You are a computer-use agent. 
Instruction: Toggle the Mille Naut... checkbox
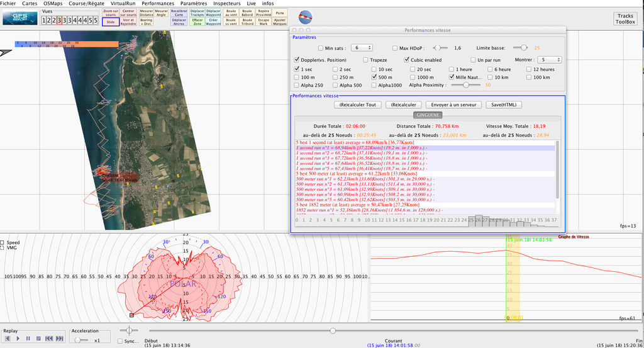point(452,77)
